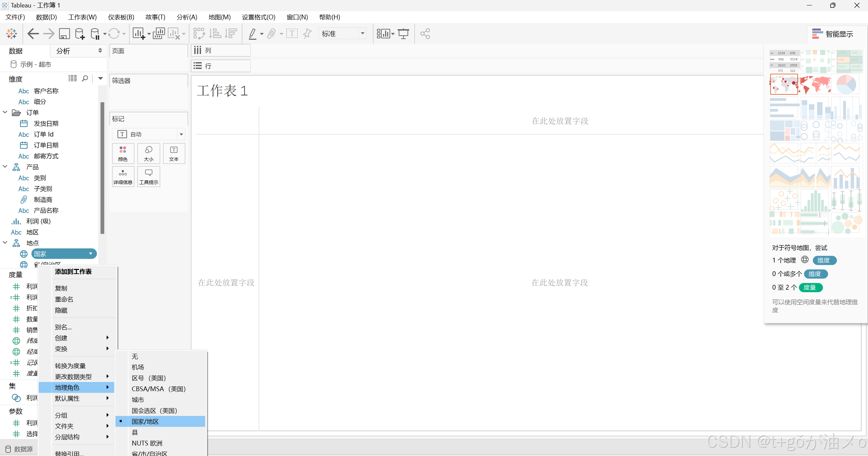Viewport: 868px width, 456px height.
Task: Click the Save workbook toolbar icon
Action: coord(64,34)
